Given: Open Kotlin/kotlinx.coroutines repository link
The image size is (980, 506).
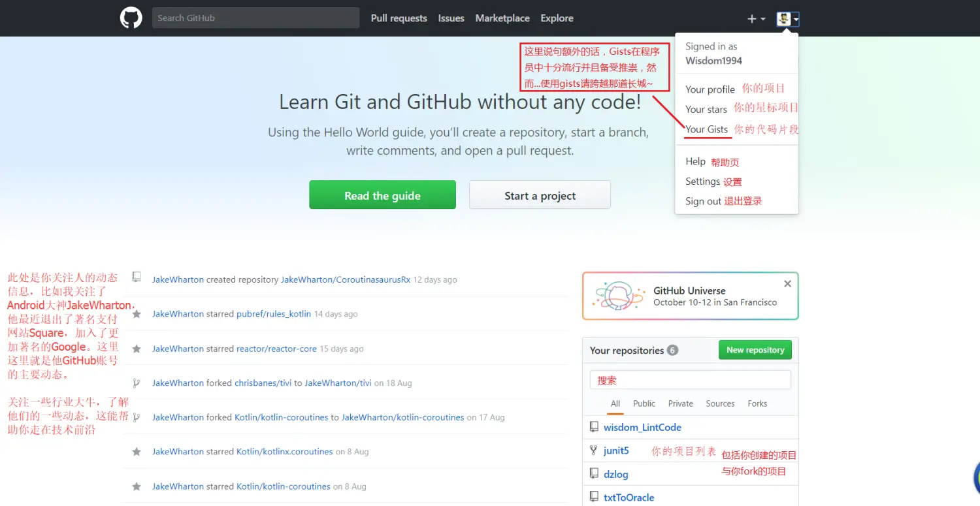Looking at the screenshot, I should (x=285, y=452).
